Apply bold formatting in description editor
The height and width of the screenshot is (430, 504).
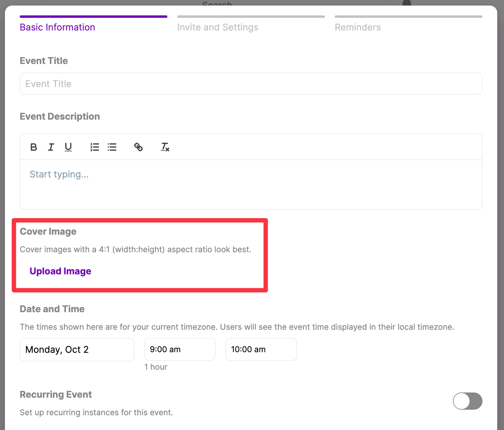pos(34,147)
